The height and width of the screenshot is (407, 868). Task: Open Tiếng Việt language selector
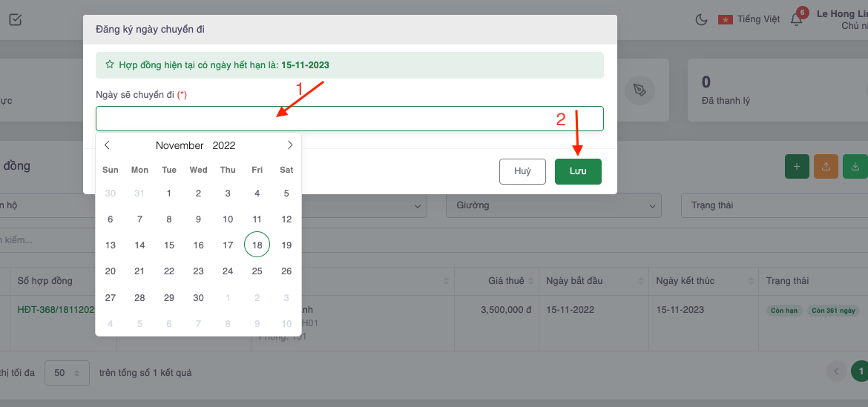749,19
